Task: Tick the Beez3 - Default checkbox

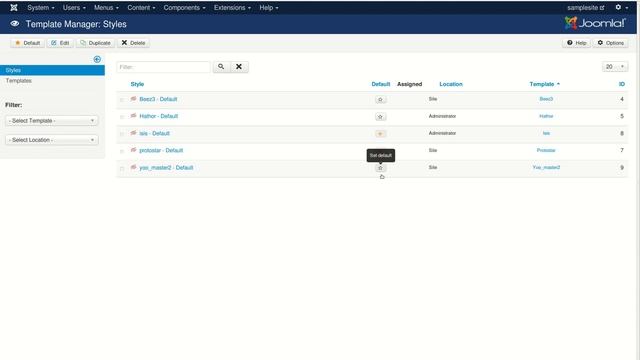Action: (x=122, y=100)
